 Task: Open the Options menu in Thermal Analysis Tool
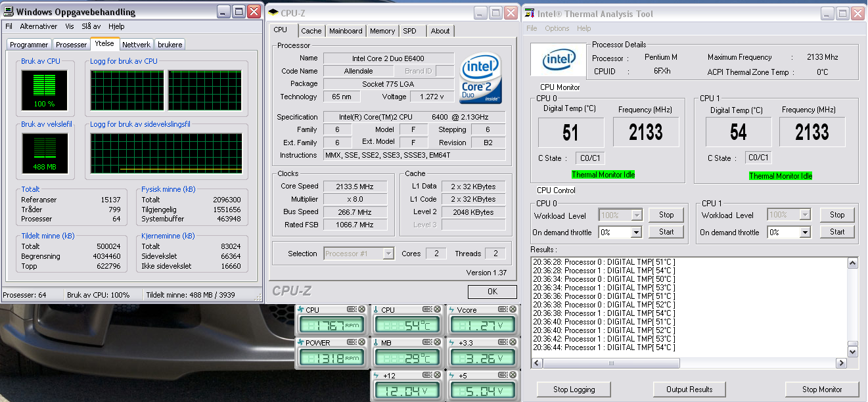point(557,28)
